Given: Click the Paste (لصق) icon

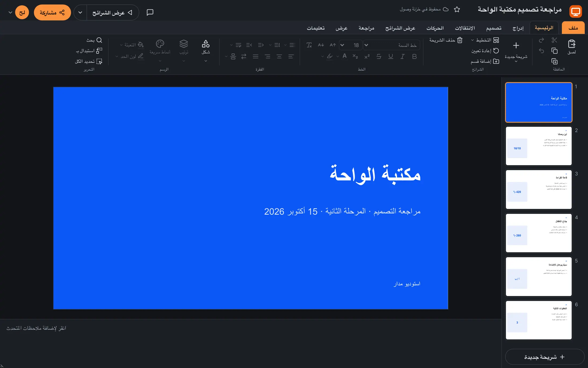Looking at the screenshot, I should pyautogui.click(x=571, y=44).
